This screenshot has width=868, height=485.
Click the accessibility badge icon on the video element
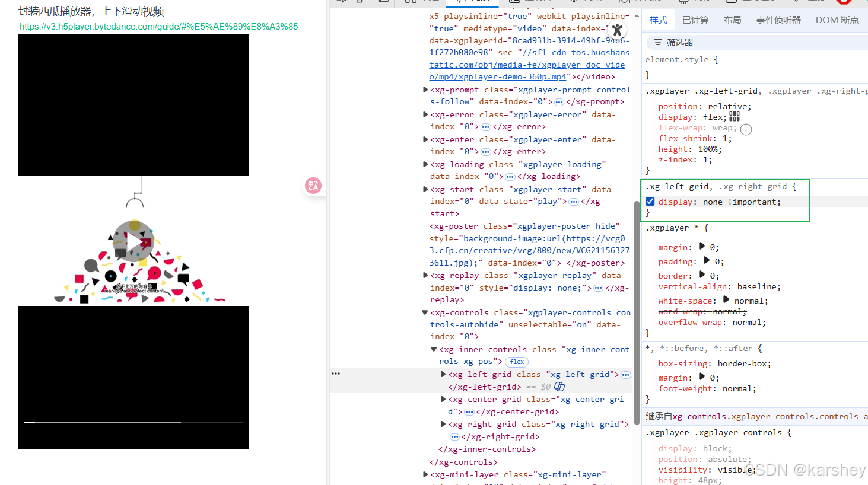[617, 30]
